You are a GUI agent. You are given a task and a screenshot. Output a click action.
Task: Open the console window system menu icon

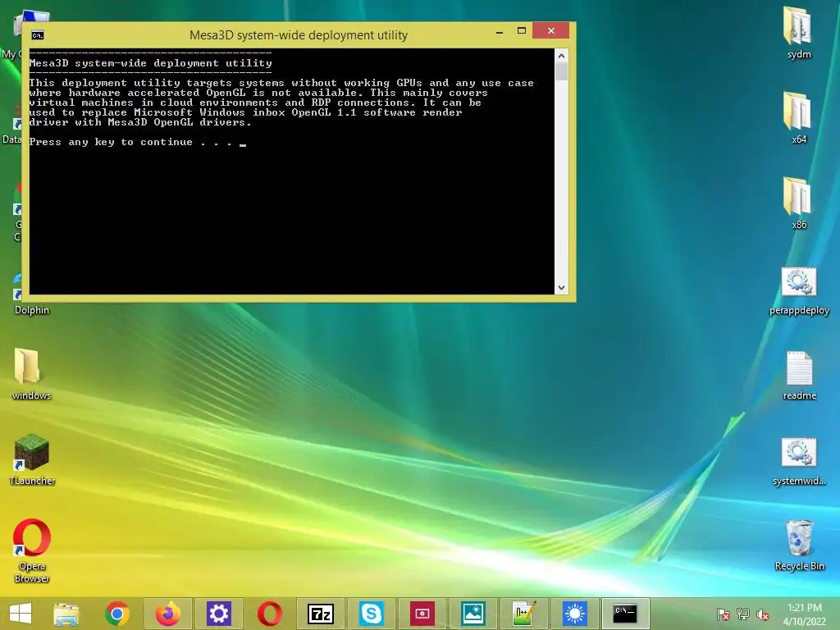pos(38,35)
